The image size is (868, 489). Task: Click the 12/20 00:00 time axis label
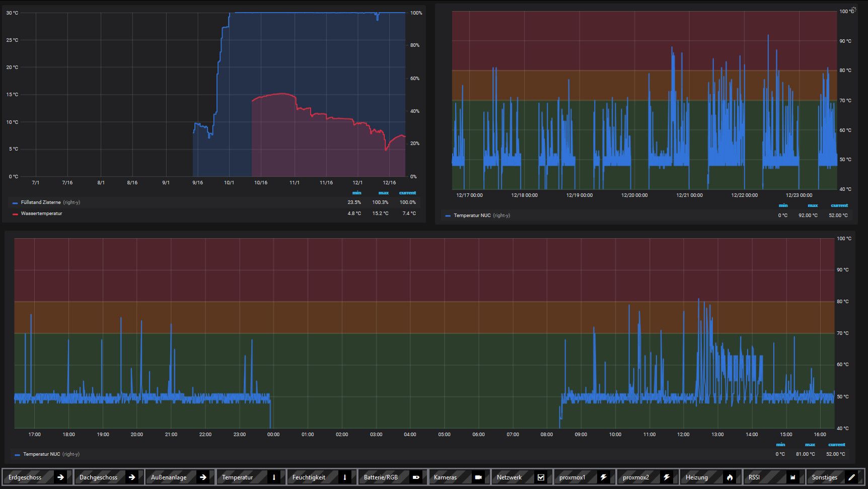pos(634,195)
